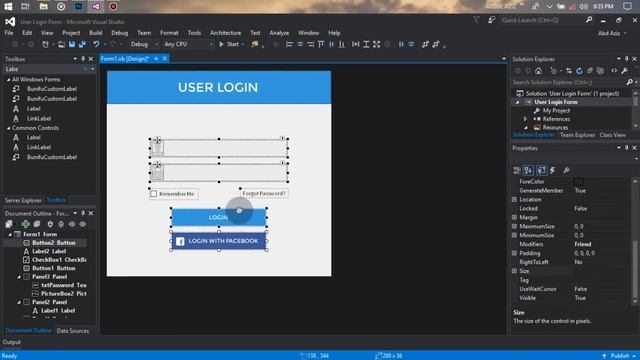The image size is (640, 360).
Task: Click the Home icon in Solution Explorer
Action: click(x=538, y=71)
